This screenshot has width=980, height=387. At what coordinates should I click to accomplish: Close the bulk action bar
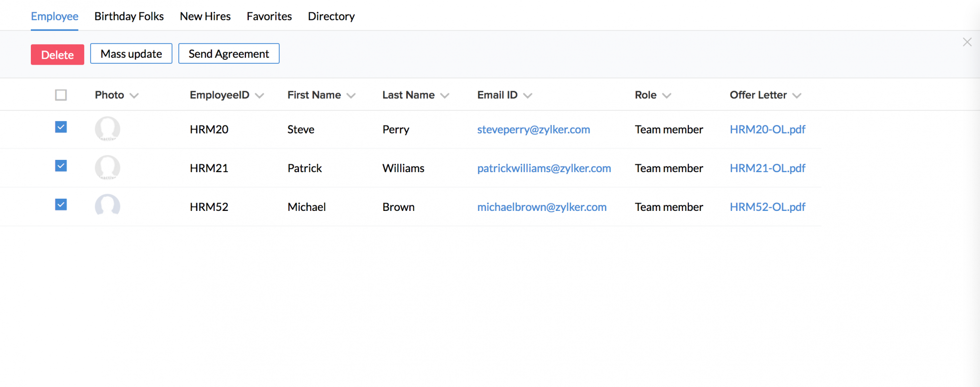point(967,42)
